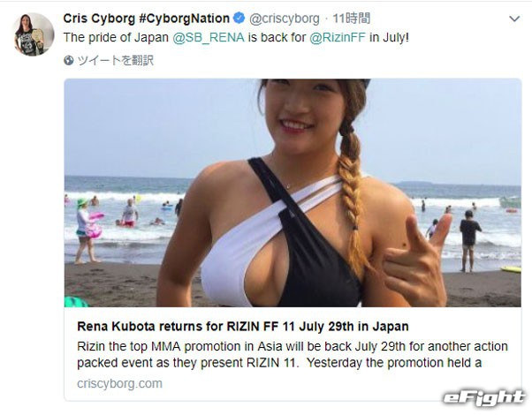Open the criscyborg.com domain link
Viewport: 532px width, 415px height.
(x=119, y=384)
